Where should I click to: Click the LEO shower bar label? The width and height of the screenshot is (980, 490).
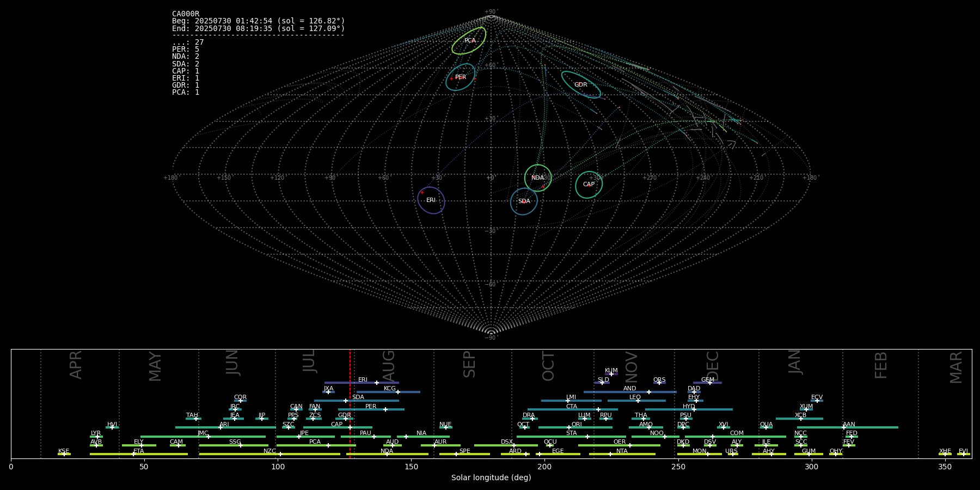[635, 397]
